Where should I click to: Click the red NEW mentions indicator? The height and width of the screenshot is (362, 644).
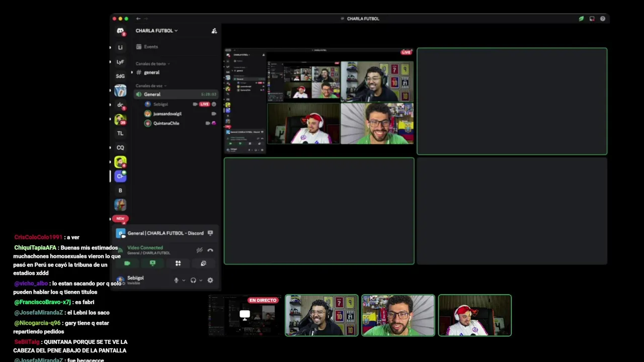pos(120,219)
